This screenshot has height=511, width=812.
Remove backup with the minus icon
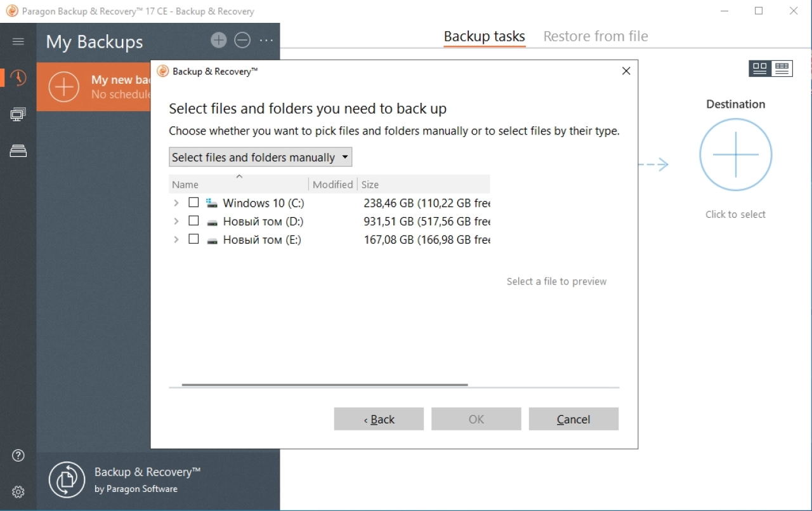(x=242, y=41)
